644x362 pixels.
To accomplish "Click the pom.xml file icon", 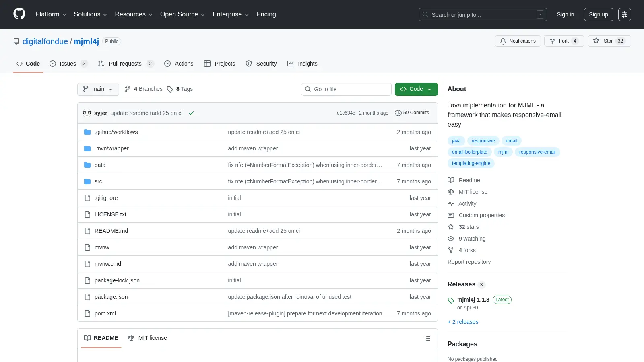I will point(87,313).
